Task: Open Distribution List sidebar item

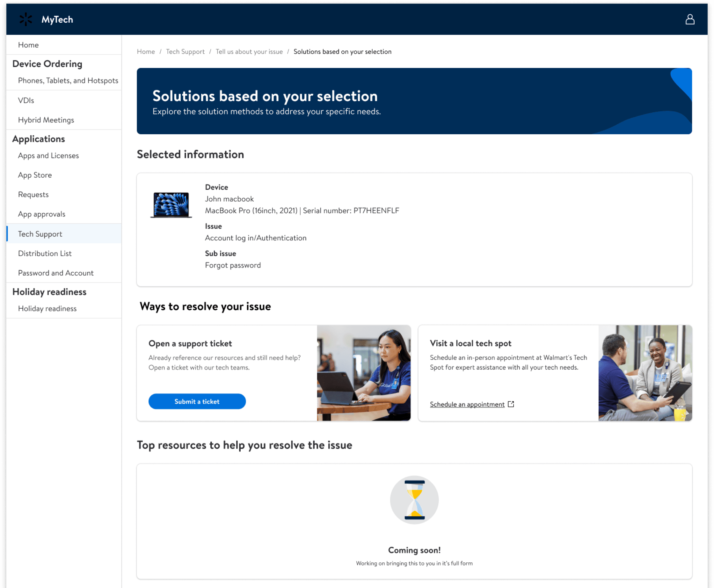Action: point(45,254)
